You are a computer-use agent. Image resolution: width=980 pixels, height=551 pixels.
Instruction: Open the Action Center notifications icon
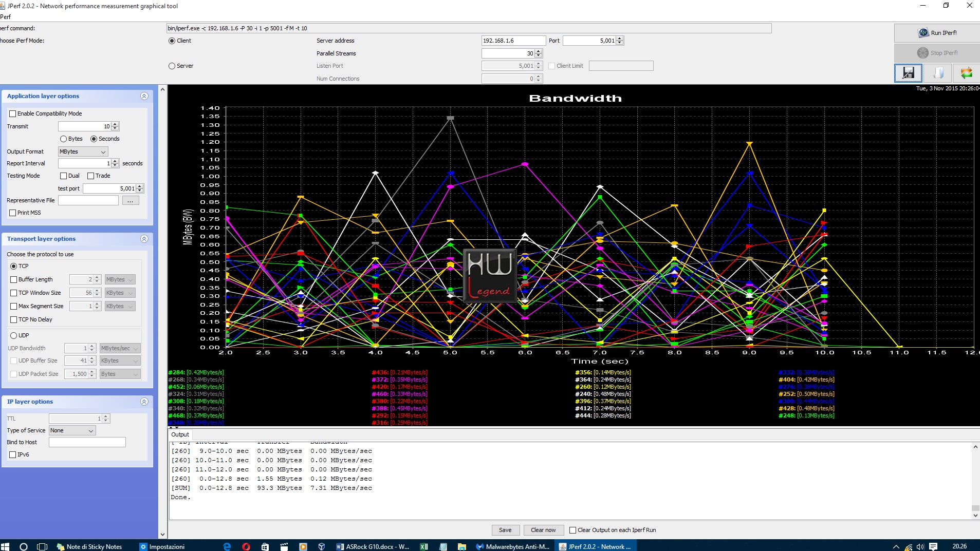tap(933, 546)
